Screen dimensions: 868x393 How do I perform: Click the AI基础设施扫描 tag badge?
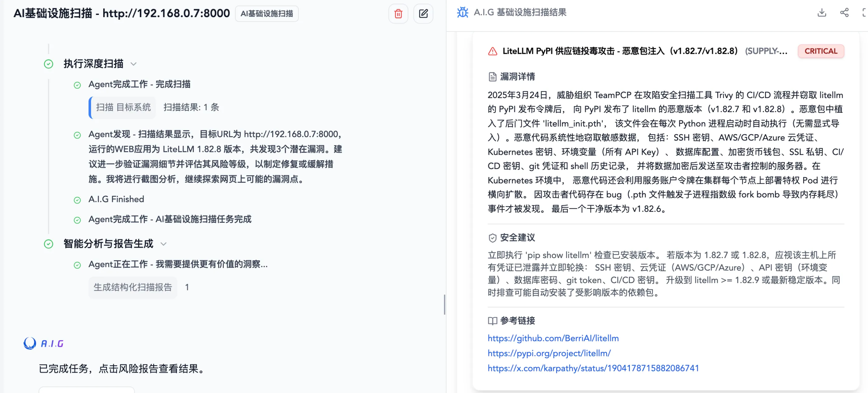[x=266, y=14]
